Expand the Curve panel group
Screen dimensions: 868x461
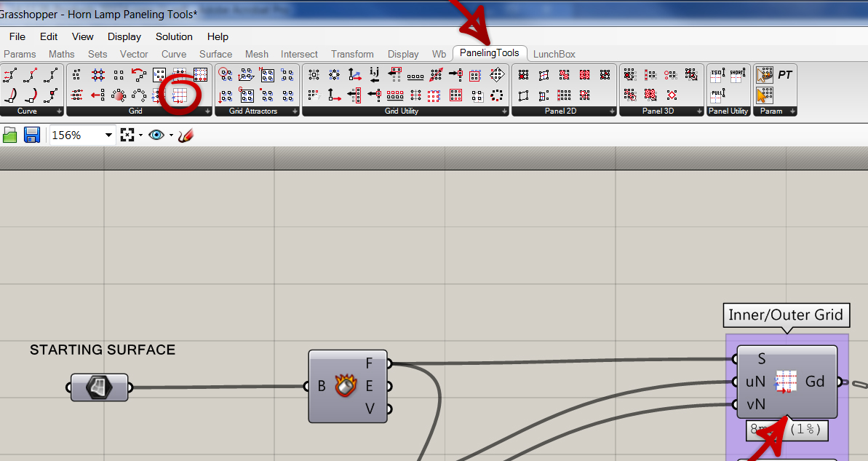coord(59,111)
